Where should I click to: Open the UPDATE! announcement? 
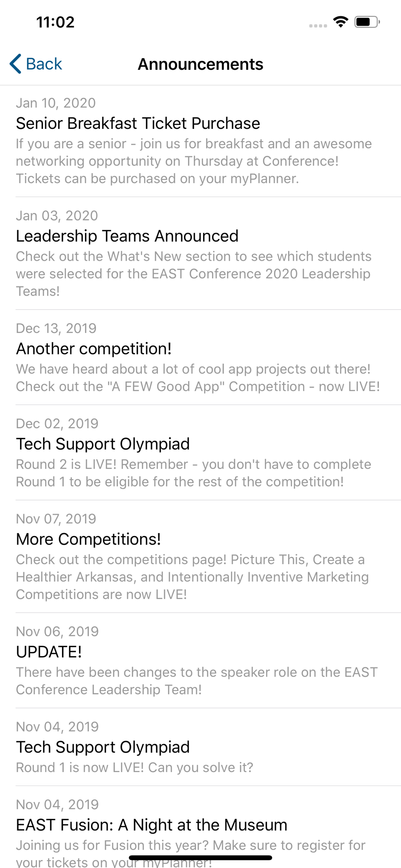point(49,652)
